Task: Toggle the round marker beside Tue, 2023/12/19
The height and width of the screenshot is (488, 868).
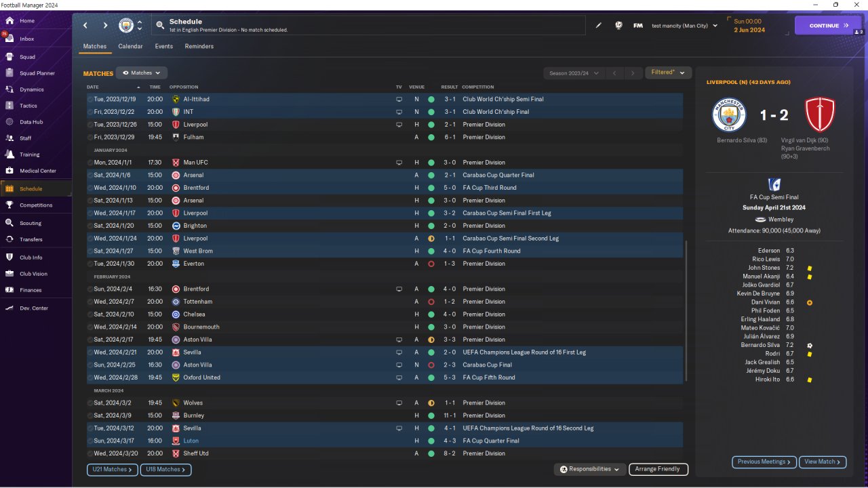Action: 90,99
